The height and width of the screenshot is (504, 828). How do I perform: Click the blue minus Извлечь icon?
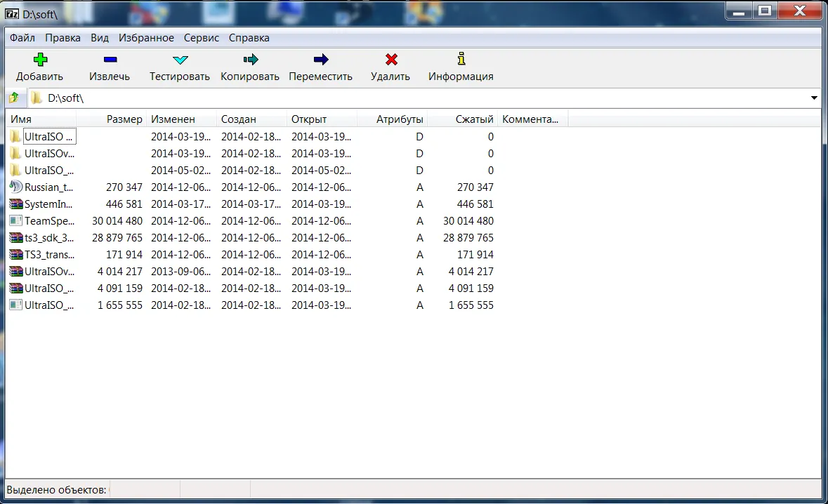point(110,60)
